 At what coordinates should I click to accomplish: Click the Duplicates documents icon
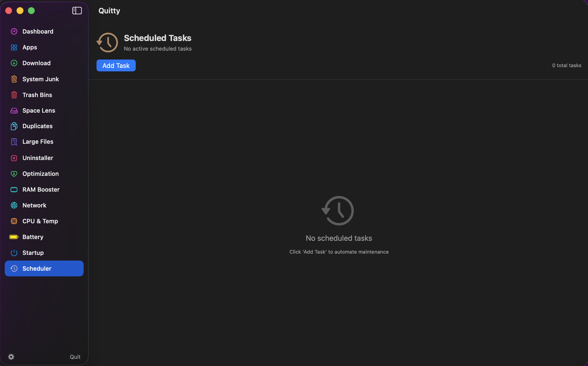pyautogui.click(x=14, y=126)
